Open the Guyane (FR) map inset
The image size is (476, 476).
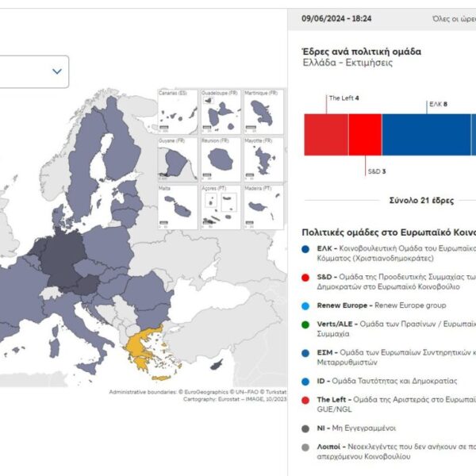pos(178,159)
